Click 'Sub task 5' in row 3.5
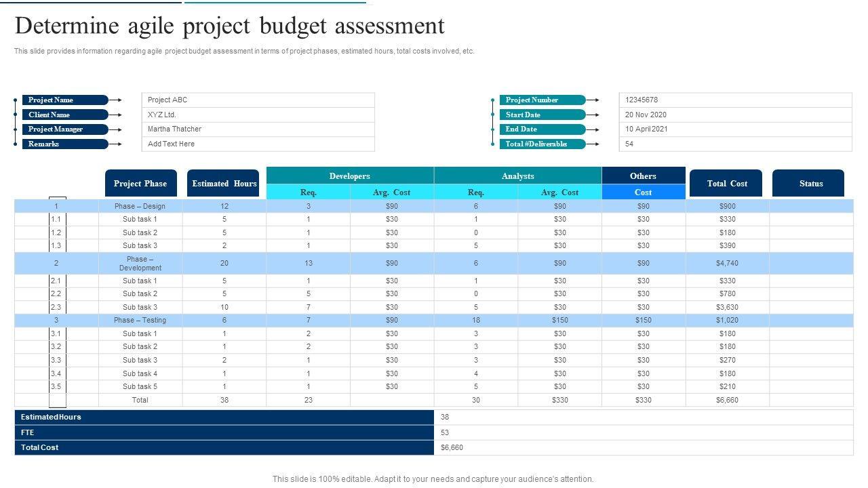Viewport: 868px width, 488px height. tap(140, 386)
